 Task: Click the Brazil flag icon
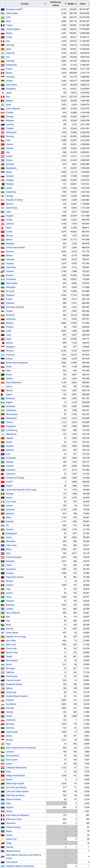coord(3,21)
